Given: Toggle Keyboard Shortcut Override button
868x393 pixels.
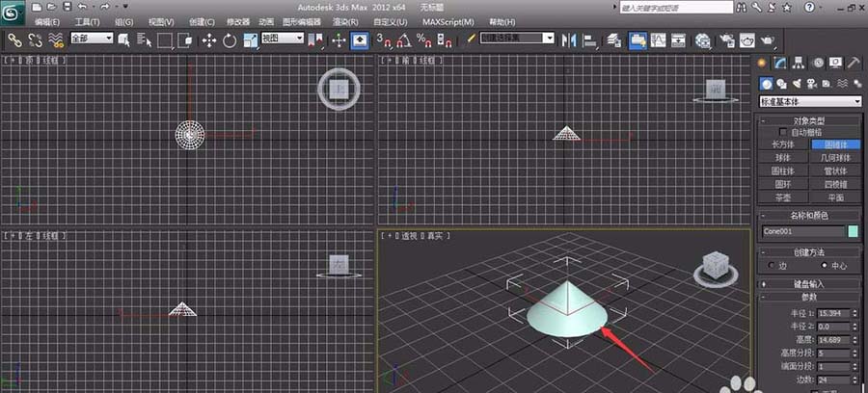Looking at the screenshot, I should (361, 40).
